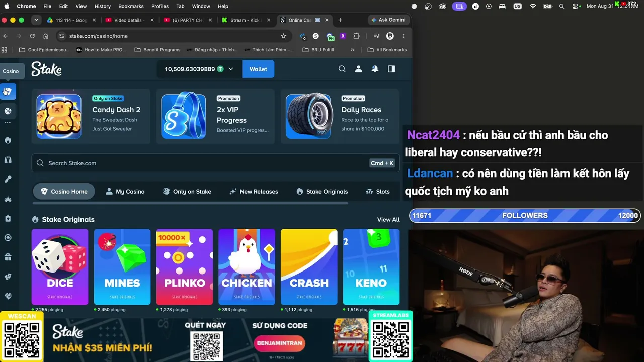
Task: Click the Search Stake.com field
Action: (x=215, y=163)
